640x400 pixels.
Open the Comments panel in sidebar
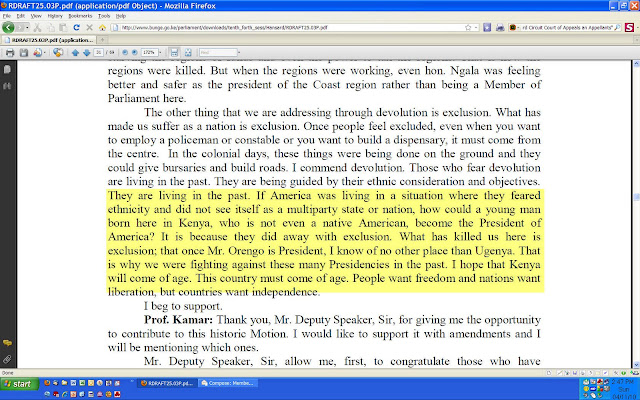pyautogui.click(x=7, y=343)
